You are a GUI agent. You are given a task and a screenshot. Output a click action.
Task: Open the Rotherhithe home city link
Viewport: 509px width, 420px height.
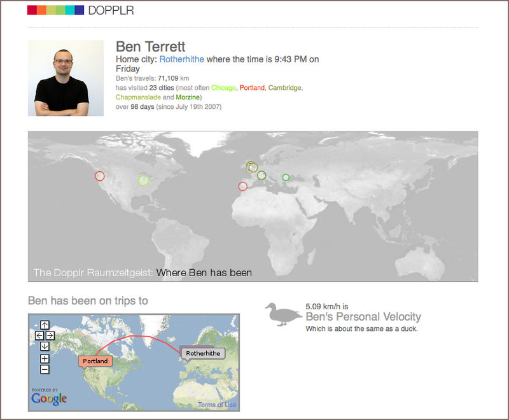point(181,59)
